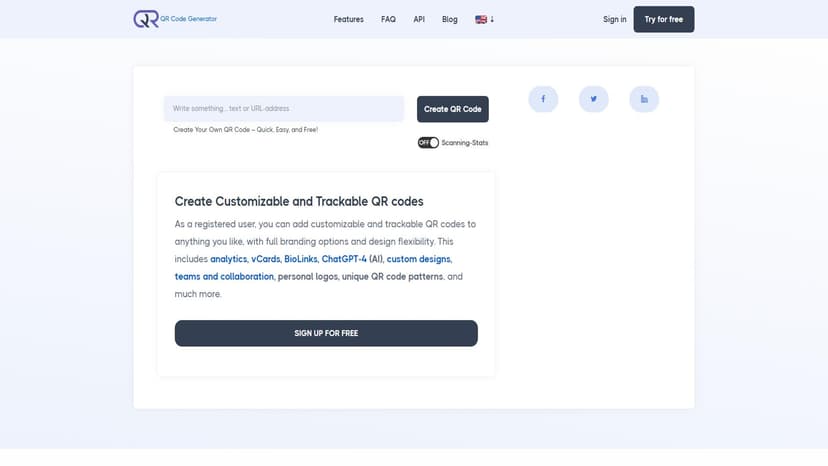Click the US flag language icon
This screenshot has width=828, height=466.
(x=481, y=20)
